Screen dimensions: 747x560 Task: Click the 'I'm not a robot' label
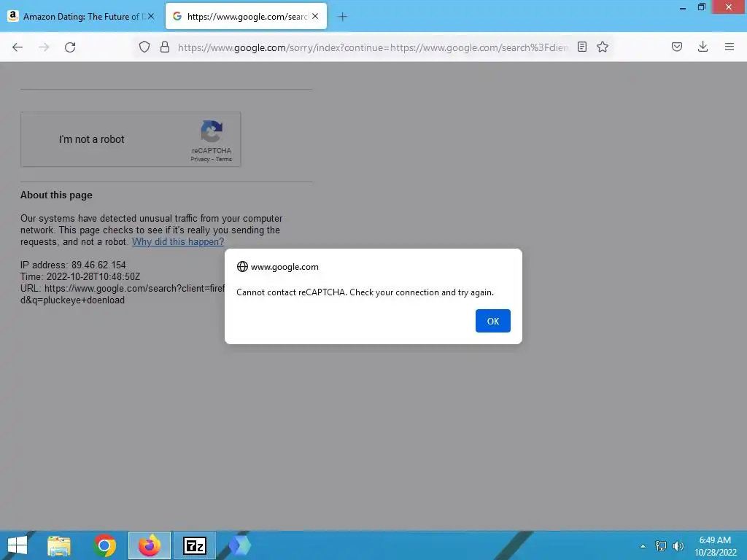(91, 139)
